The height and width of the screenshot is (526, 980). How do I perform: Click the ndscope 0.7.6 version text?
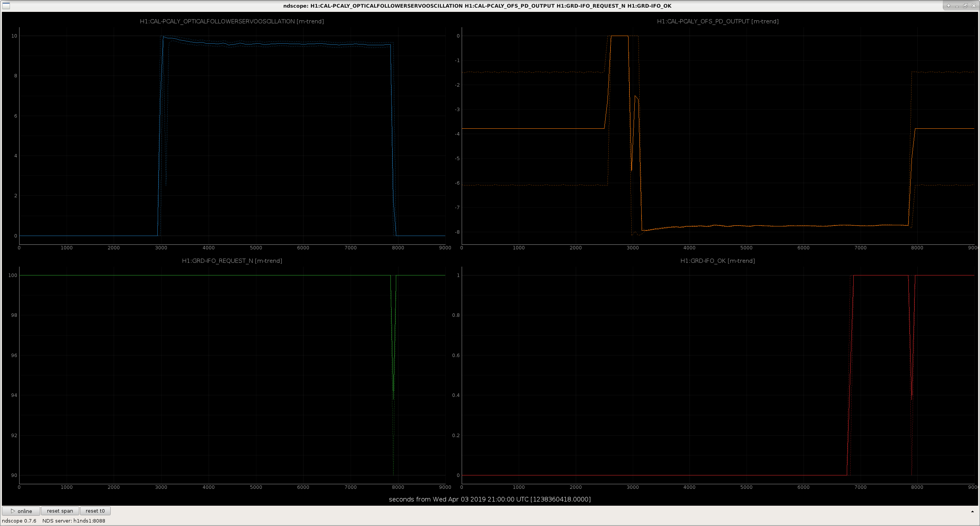19,521
